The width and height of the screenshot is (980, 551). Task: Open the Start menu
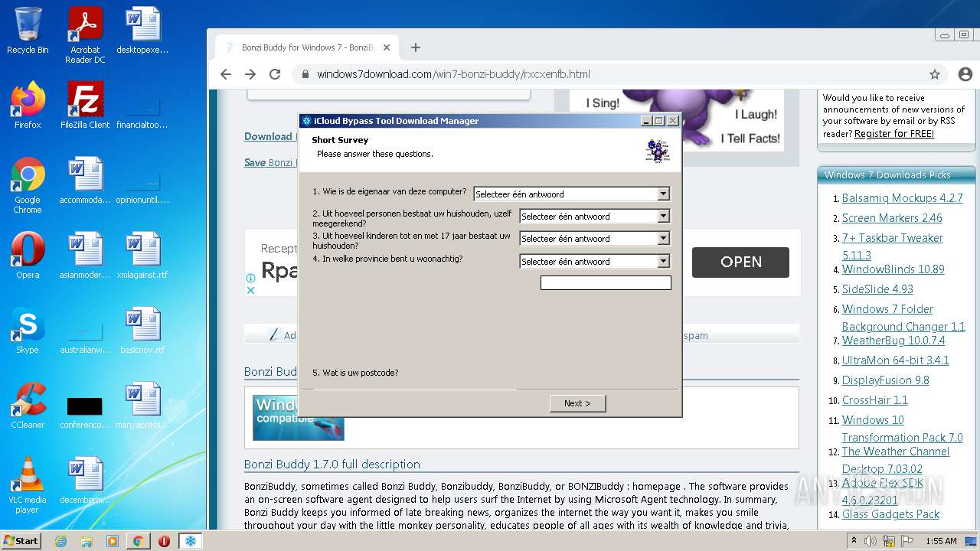coord(21,541)
